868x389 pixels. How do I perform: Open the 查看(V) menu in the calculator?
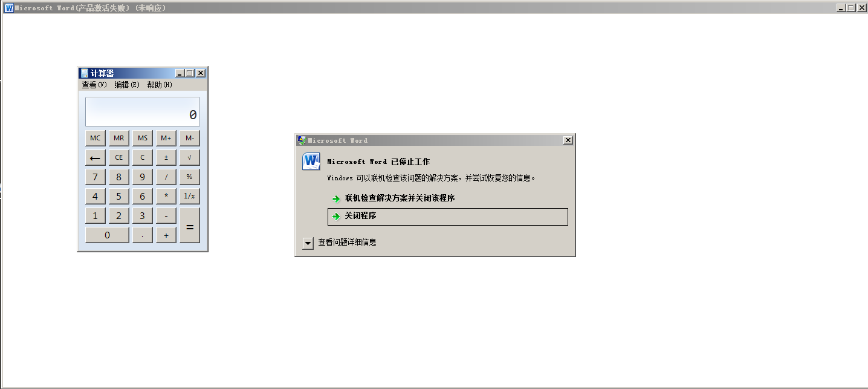tap(94, 85)
